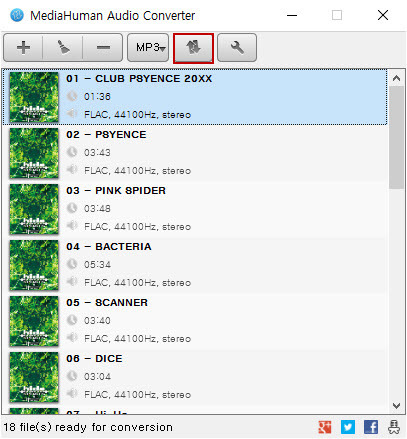Click the mascot icon in status bar
This screenshot has height=439, width=407.
point(394,427)
